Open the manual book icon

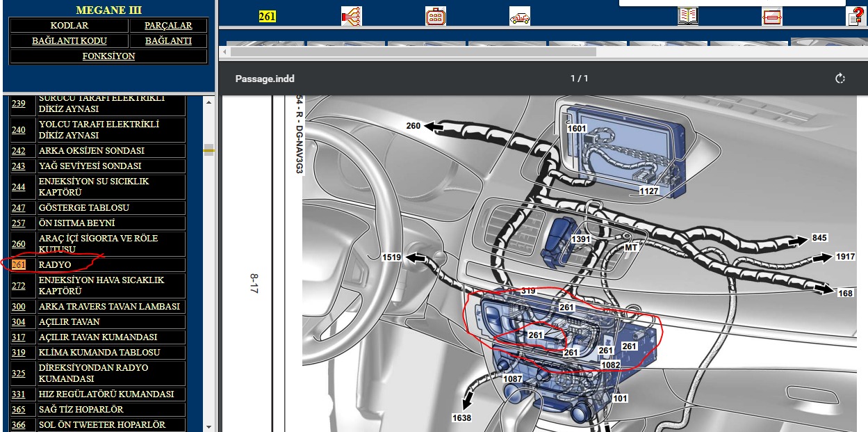click(688, 16)
